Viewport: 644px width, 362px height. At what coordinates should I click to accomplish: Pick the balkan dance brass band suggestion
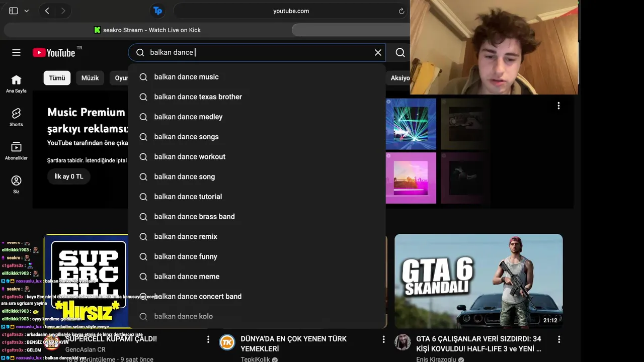click(x=257, y=216)
